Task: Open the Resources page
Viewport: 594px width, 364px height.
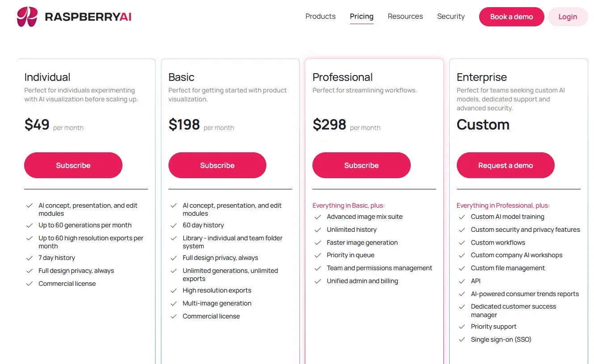Action: pyautogui.click(x=405, y=16)
